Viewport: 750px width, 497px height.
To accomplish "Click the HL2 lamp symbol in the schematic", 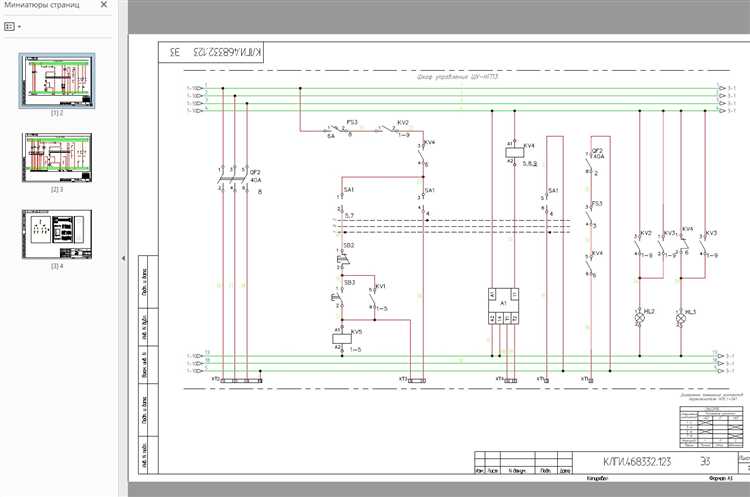I will [x=640, y=318].
